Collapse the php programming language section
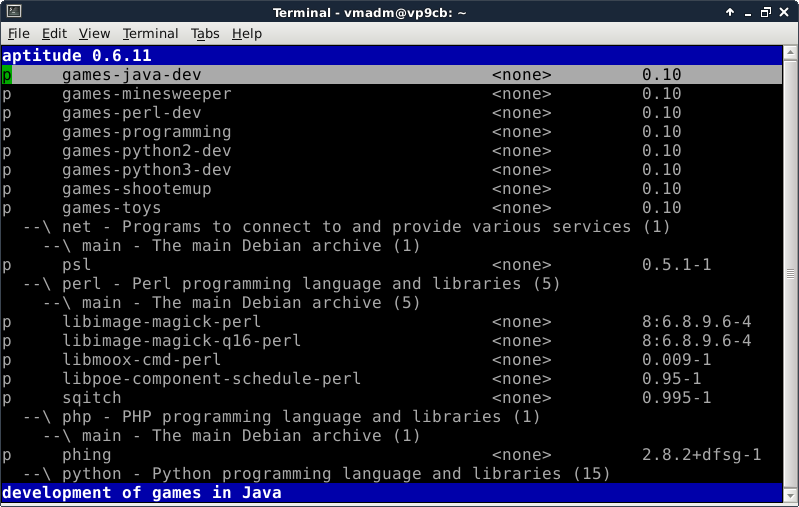799x507 pixels. click(38, 417)
